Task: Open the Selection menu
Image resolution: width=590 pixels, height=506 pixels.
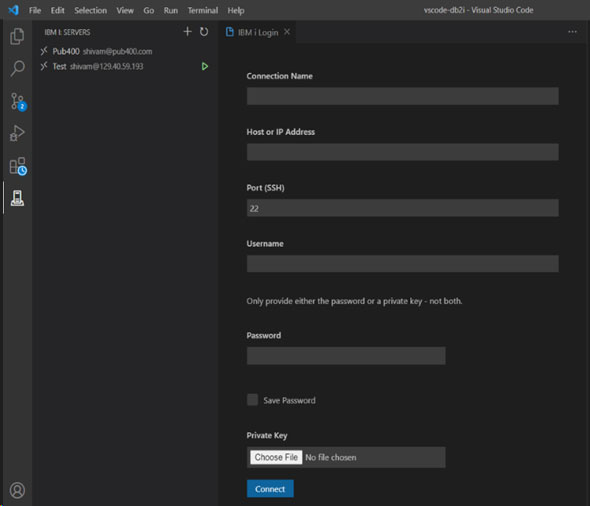Action: click(x=90, y=11)
